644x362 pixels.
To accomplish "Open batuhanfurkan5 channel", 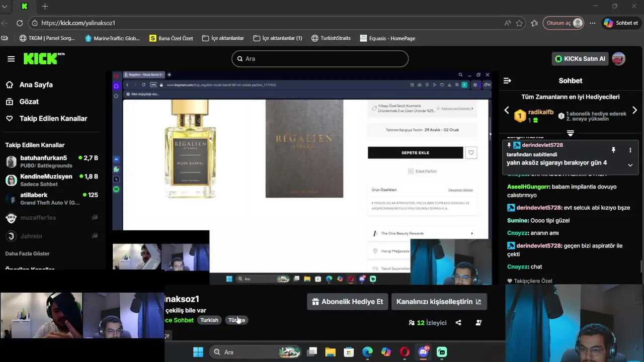I will coord(52,161).
